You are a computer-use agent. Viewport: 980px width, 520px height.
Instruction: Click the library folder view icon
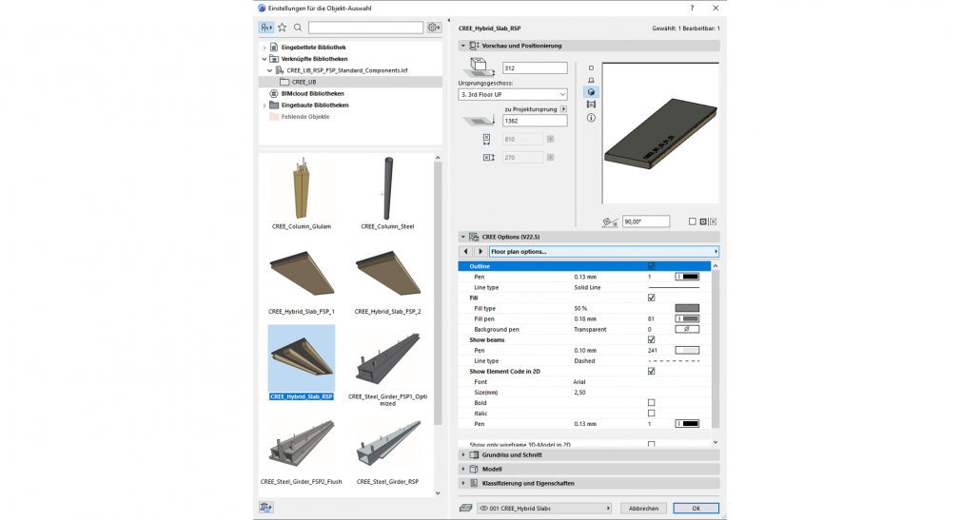click(x=265, y=28)
